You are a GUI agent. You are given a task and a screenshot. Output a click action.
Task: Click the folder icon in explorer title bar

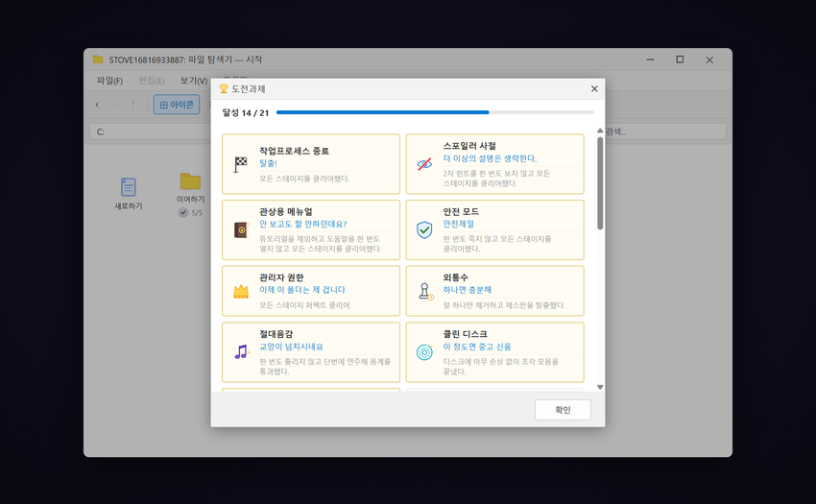click(x=98, y=60)
